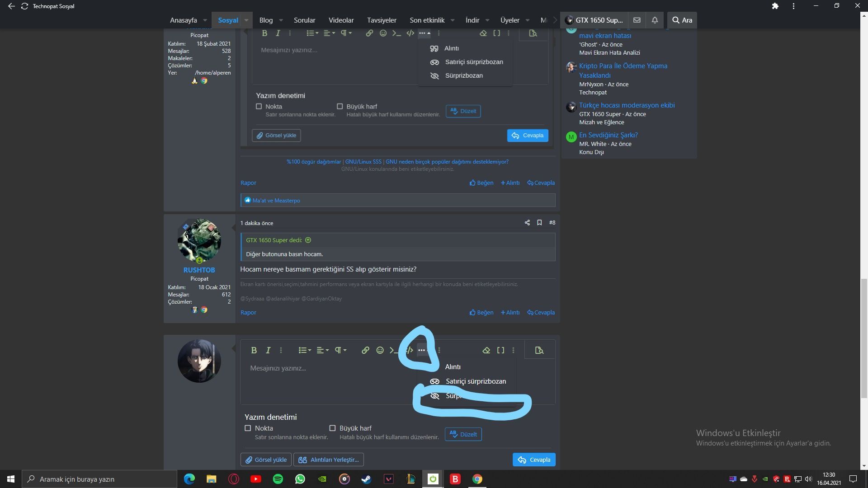Image resolution: width=868 pixels, height=488 pixels.
Task: Click italic icon in bottom editor
Action: pos(268,350)
